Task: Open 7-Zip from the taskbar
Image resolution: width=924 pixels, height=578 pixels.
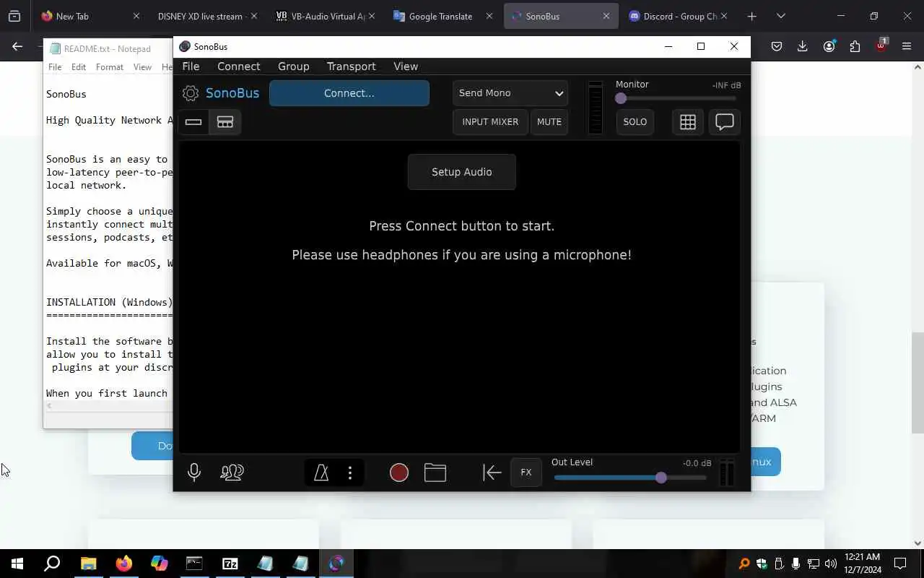Action: (x=230, y=564)
